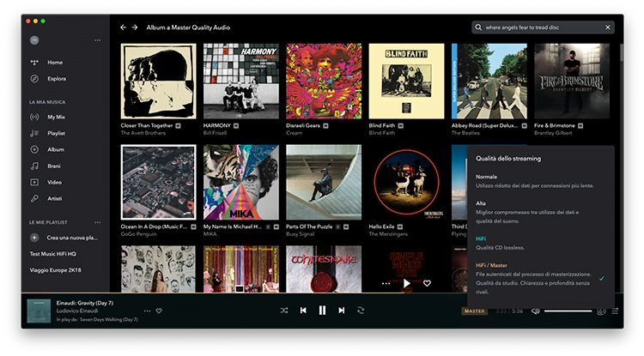This screenshot has height=356, width=644.
Task: Click the album grid vertical scrollbar
Action: [x=622, y=53]
